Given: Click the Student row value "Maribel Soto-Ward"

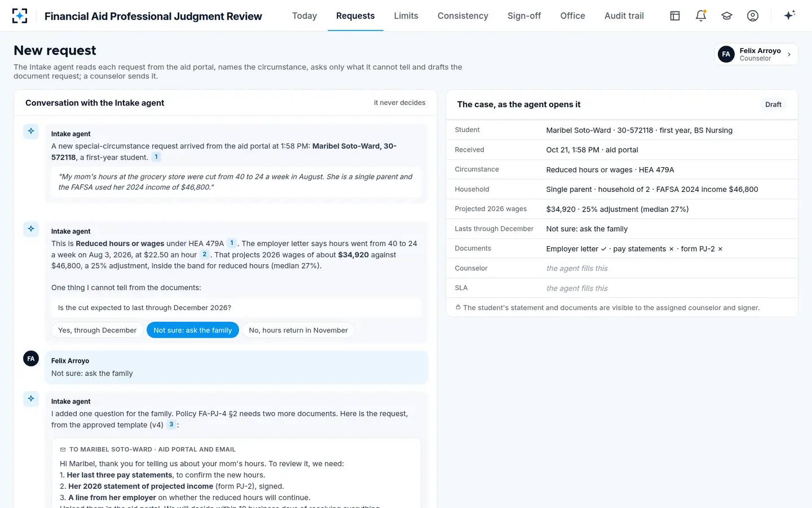Looking at the screenshot, I should 579,130.
